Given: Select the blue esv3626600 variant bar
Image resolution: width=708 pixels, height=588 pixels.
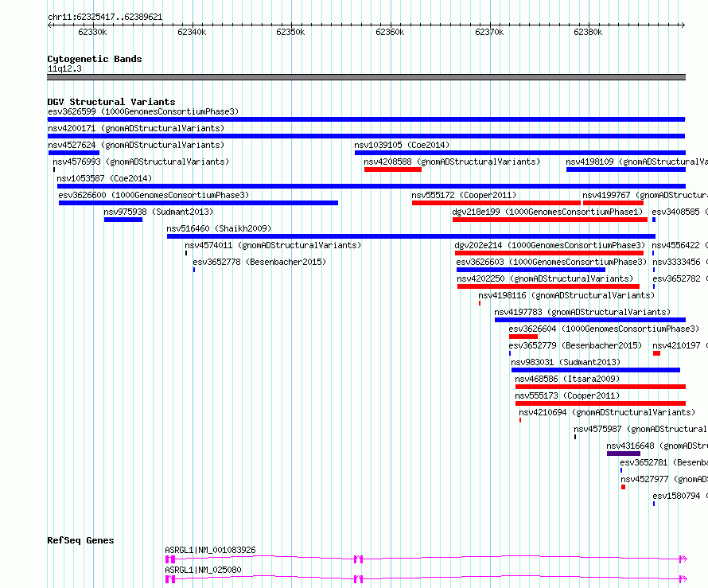Looking at the screenshot, I should coord(198,203).
